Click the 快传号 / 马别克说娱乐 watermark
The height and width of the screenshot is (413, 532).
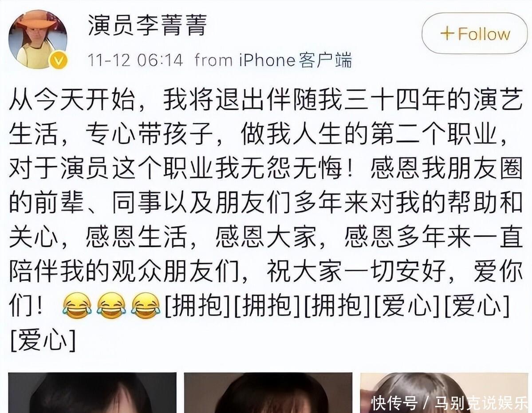450,403
